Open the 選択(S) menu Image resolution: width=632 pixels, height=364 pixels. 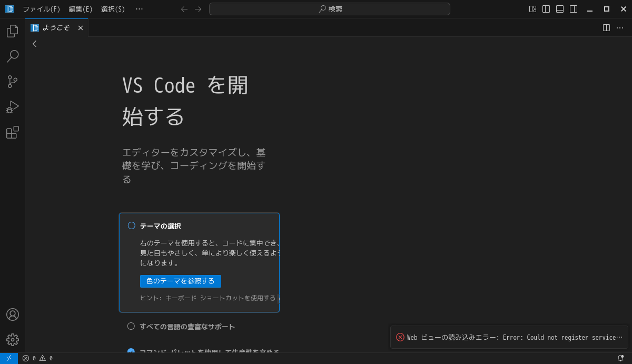click(x=113, y=9)
